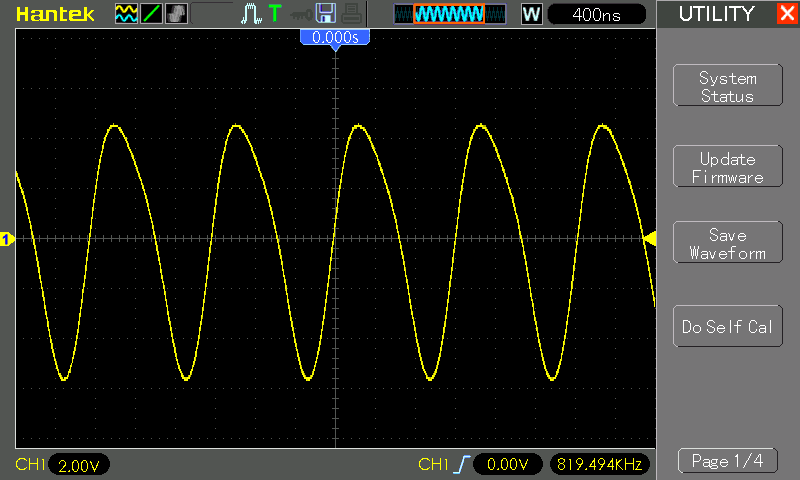
Task: Click the 0.000s horizontal trigger position marker
Action: (335, 37)
